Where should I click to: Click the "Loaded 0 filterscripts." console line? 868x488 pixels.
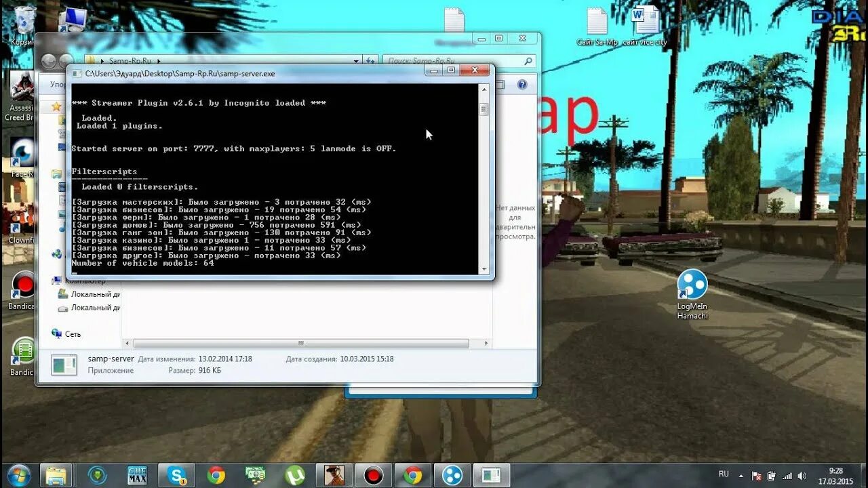pos(140,187)
